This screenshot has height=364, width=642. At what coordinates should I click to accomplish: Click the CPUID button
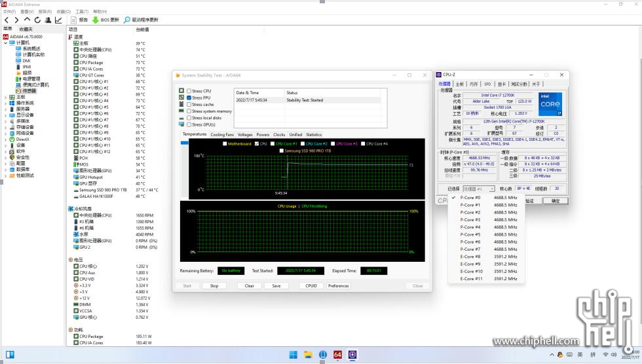(311, 286)
